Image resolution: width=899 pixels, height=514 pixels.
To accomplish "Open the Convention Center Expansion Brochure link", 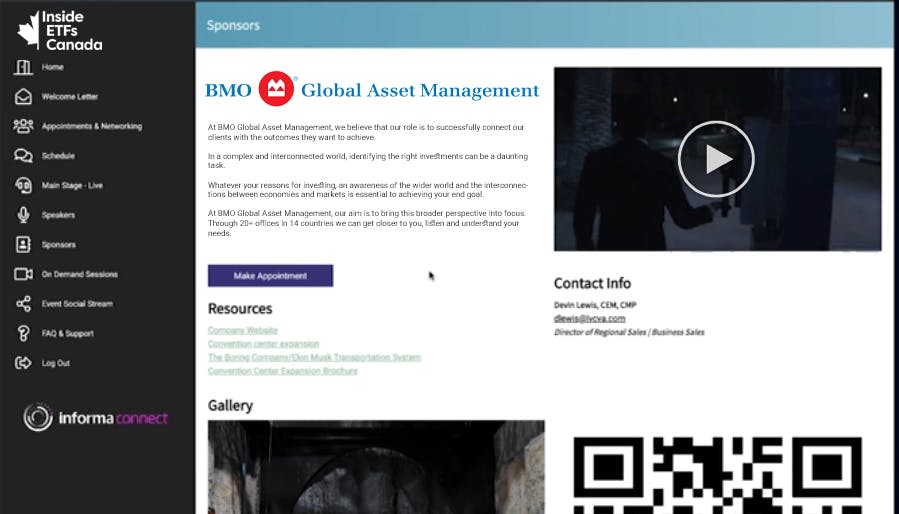I will (x=282, y=371).
